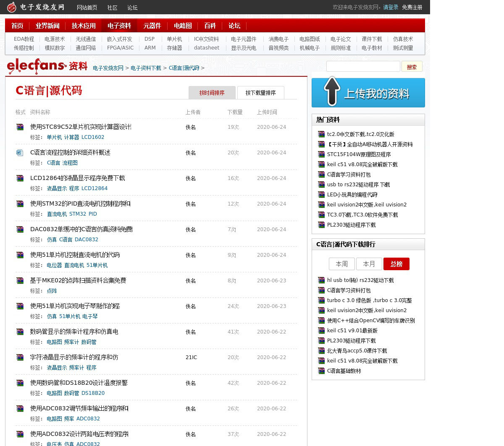Viewport: 504px width, 446px height.
Task: Click the 搜索 search button
Action: [x=412, y=67]
